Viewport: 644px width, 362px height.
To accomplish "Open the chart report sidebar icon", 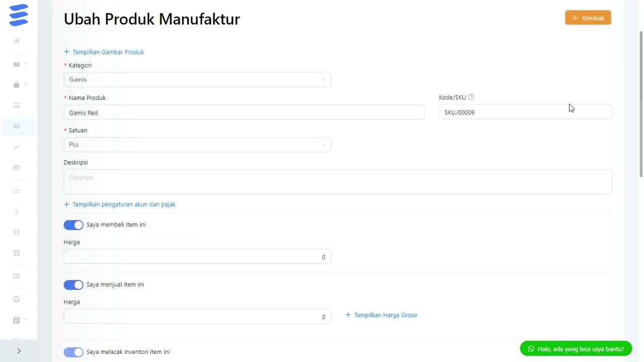I will 17,191.
